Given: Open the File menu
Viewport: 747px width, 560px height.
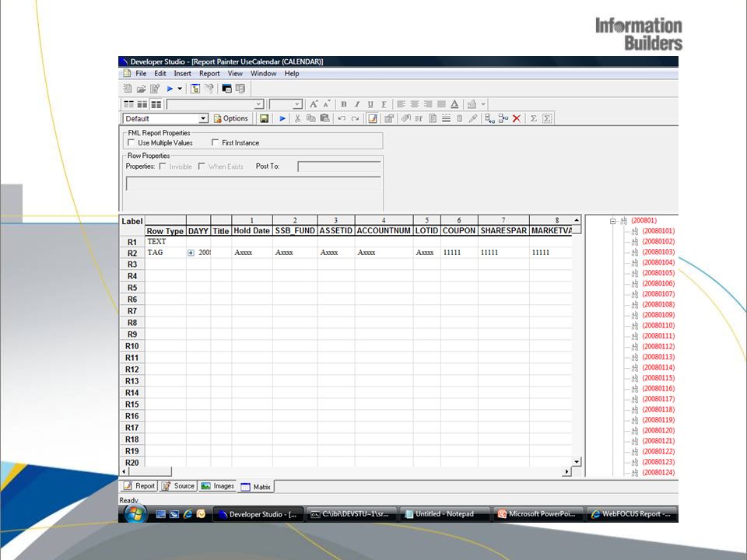Looking at the screenshot, I should [141, 73].
